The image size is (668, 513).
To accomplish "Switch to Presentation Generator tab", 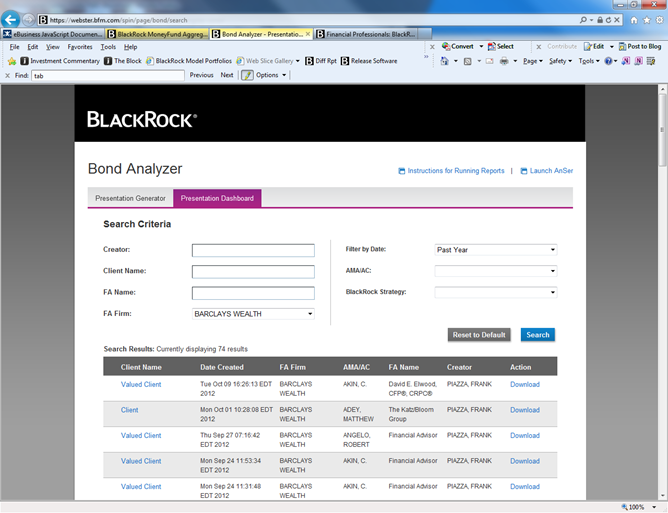I will (x=130, y=198).
